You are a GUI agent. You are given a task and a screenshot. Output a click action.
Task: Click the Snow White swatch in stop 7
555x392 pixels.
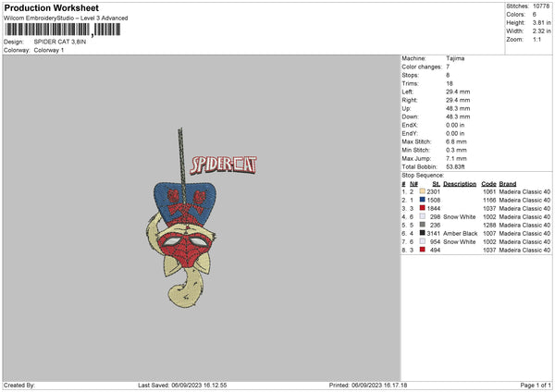tap(422, 241)
